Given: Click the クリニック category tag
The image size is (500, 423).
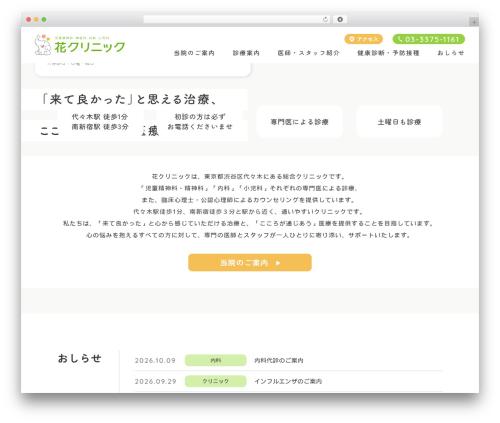Looking at the screenshot, I should point(216,381).
